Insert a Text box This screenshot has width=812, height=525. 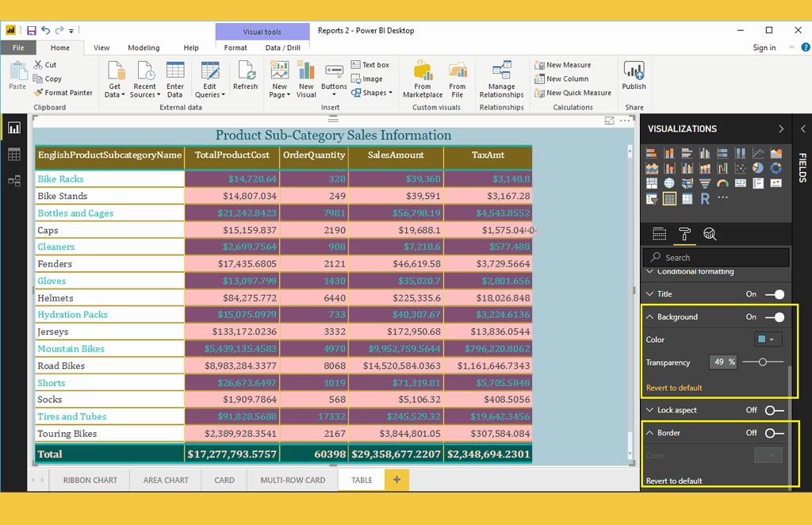pyautogui.click(x=369, y=65)
